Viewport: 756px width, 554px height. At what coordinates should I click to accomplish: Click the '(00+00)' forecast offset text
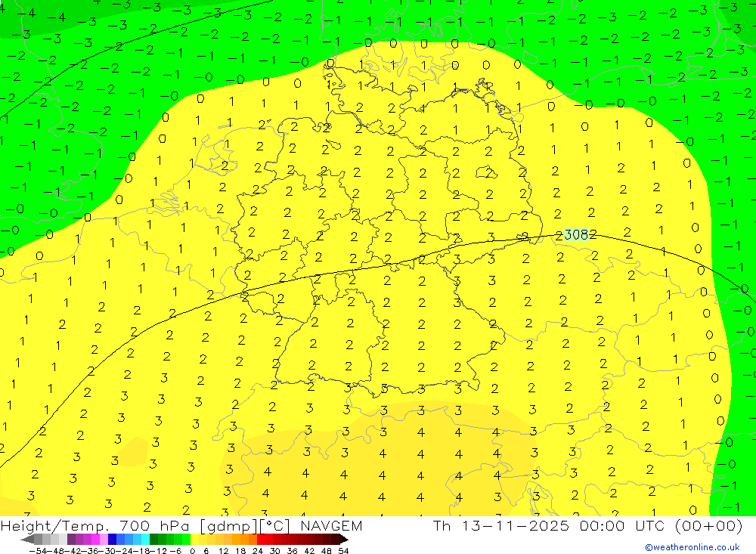tap(709, 526)
